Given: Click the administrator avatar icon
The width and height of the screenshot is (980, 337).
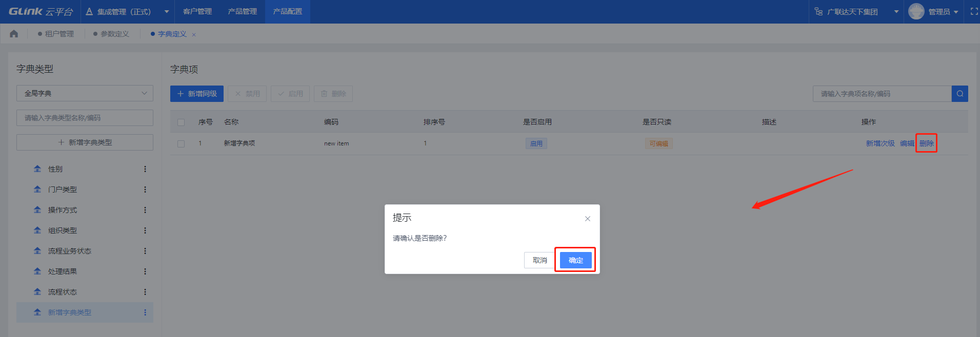Looking at the screenshot, I should [916, 11].
